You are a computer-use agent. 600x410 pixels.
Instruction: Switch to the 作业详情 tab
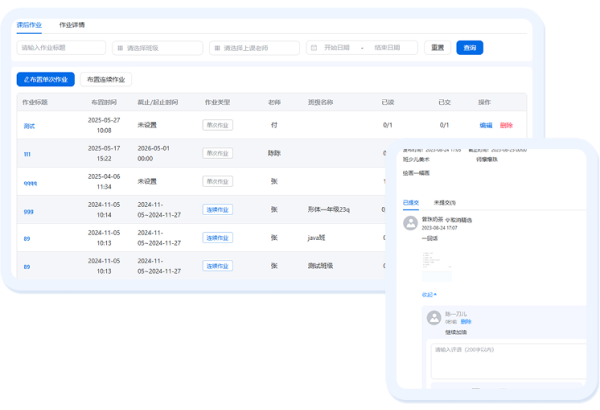point(72,24)
